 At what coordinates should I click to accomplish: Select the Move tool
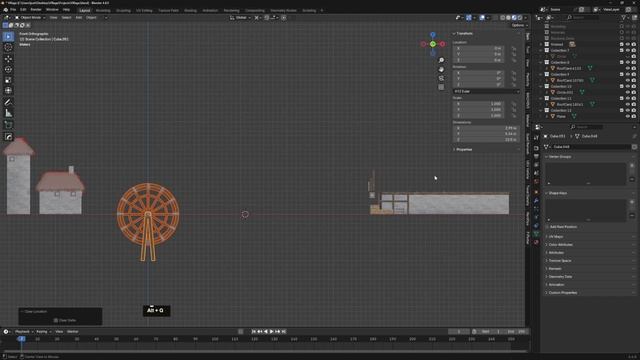8,59
